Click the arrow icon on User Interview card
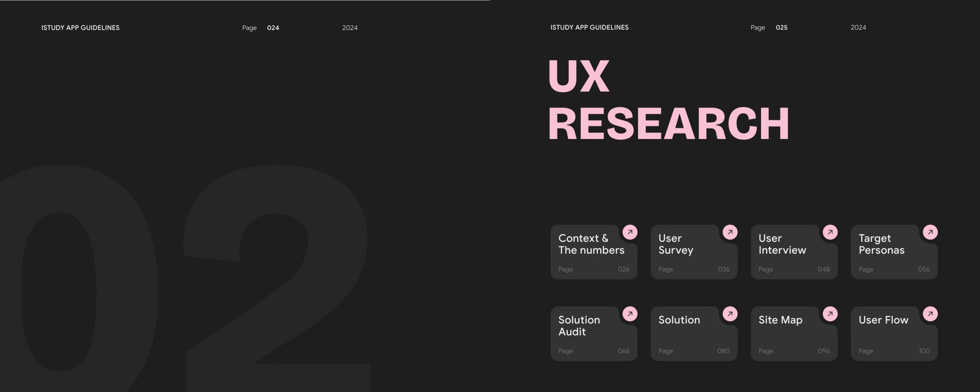 [830, 232]
